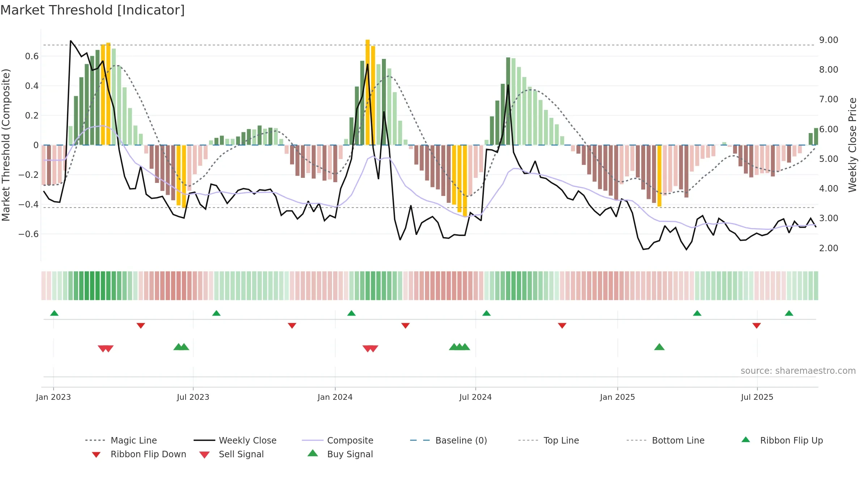Click the last Ribbon Flip Up marker after Jul 2025
Screen dimensions: 868x488
[789, 313]
